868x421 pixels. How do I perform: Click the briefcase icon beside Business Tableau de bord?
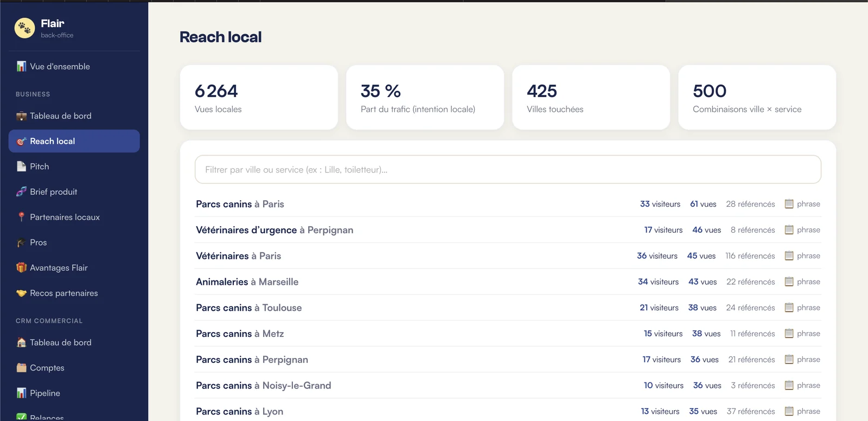tap(21, 116)
